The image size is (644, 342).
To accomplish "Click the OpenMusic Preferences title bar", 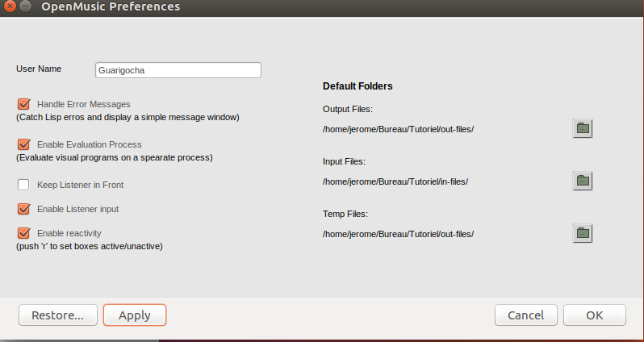I will click(322, 8).
